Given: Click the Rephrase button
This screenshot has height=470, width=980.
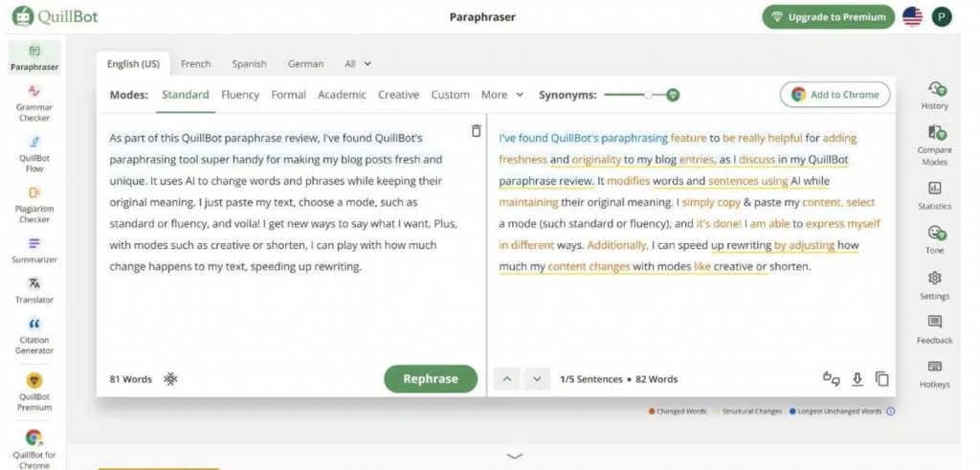Looking at the screenshot, I should coord(431,379).
